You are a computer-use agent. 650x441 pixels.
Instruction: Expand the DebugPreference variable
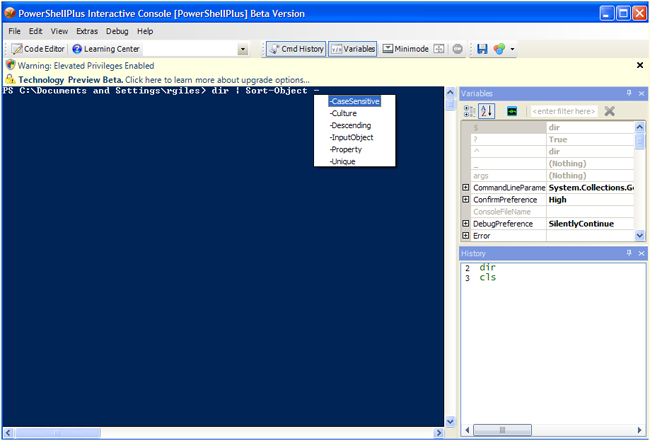(466, 223)
